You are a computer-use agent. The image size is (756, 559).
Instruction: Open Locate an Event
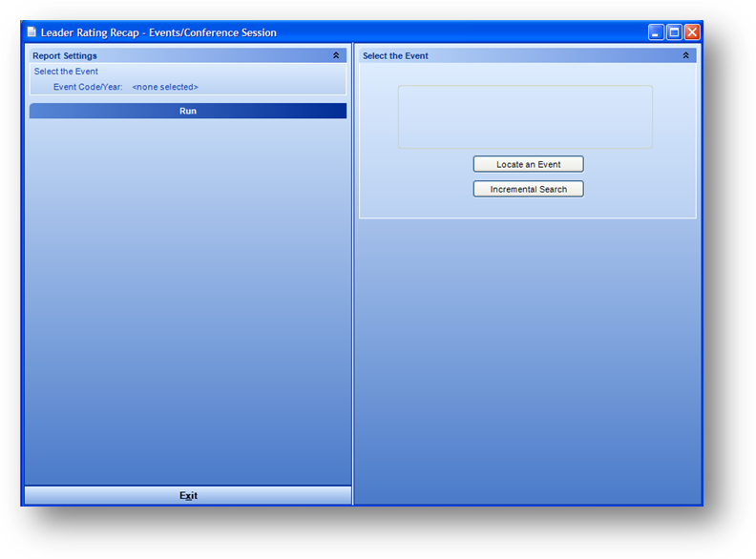pos(528,165)
